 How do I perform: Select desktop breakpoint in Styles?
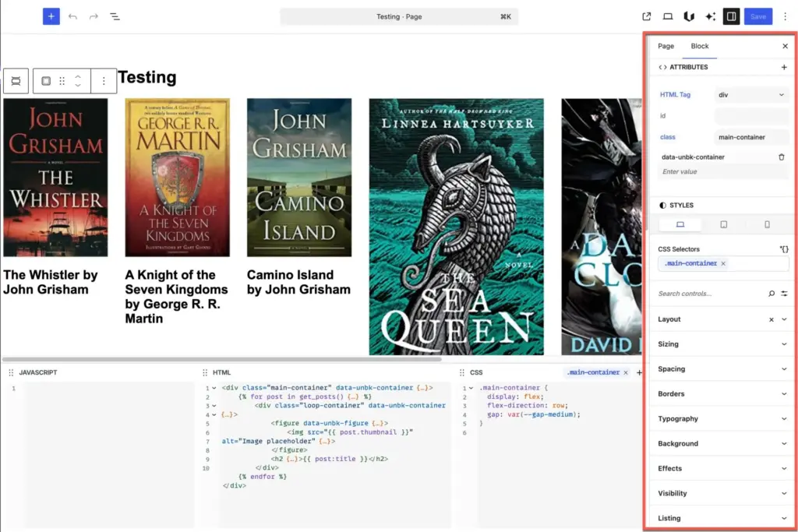tap(680, 224)
